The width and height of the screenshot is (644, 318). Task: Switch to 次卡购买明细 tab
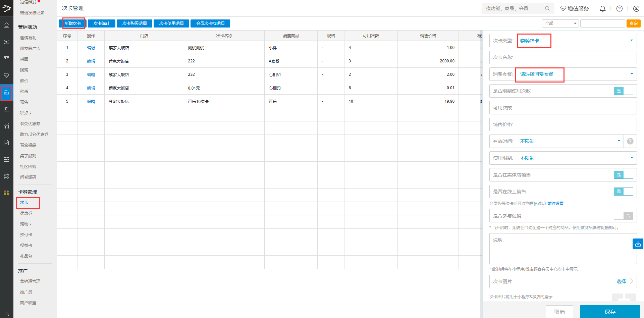tap(135, 23)
